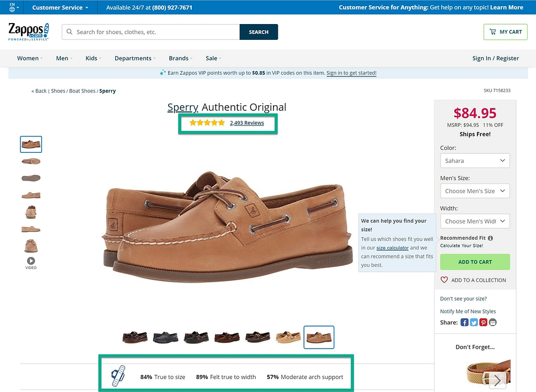536x392 pixels.
Task: Open Recommended Fit info tooltip
Action: click(x=490, y=238)
